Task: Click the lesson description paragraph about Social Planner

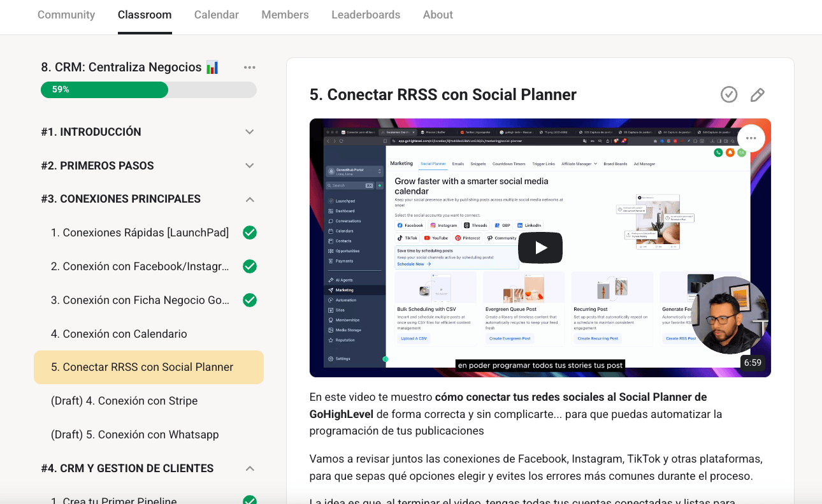Action: (516, 414)
